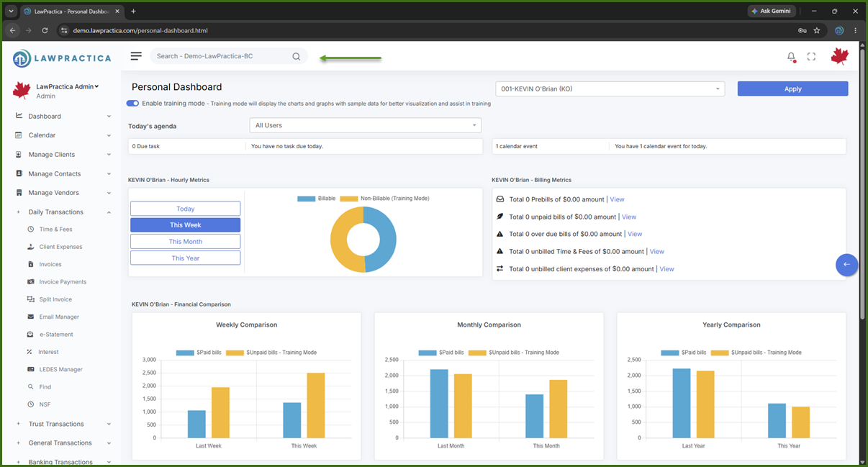Reload the page in the browser

pos(45,30)
